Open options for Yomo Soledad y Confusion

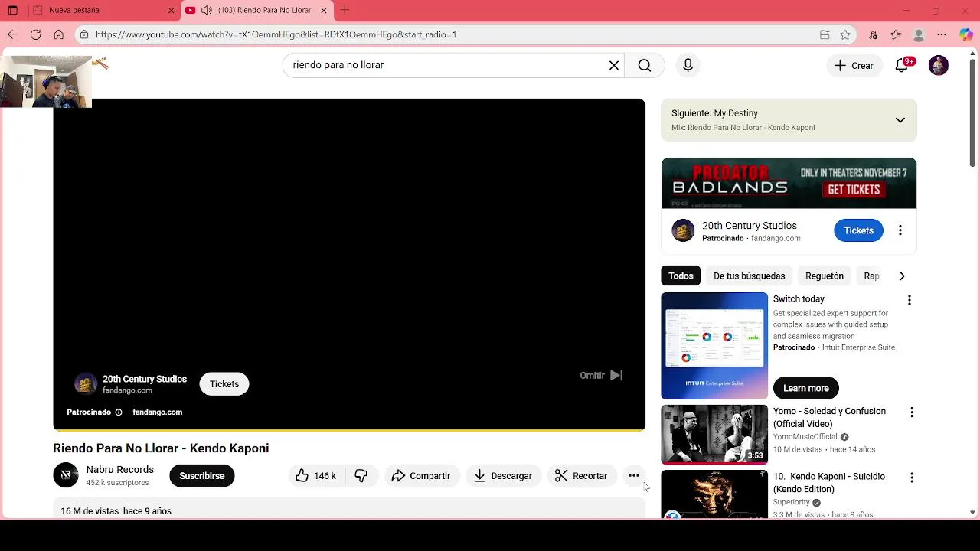tap(911, 412)
